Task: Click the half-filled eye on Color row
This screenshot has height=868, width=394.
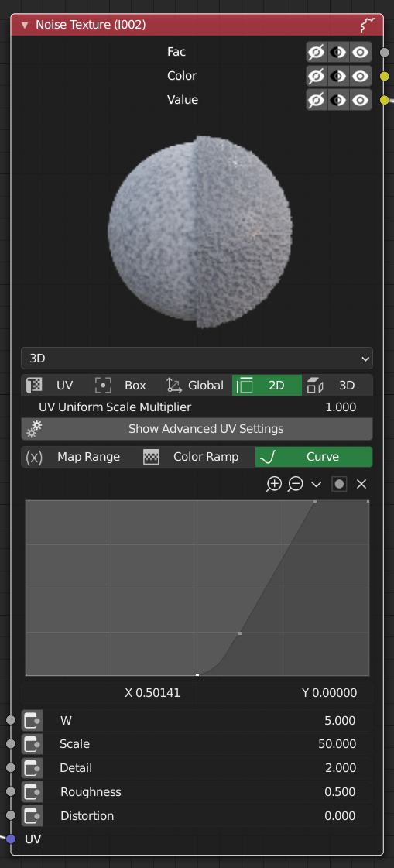Action: tap(338, 77)
